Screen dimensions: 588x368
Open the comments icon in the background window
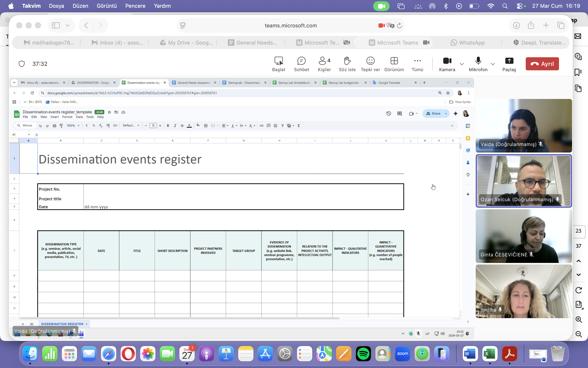(578, 56)
